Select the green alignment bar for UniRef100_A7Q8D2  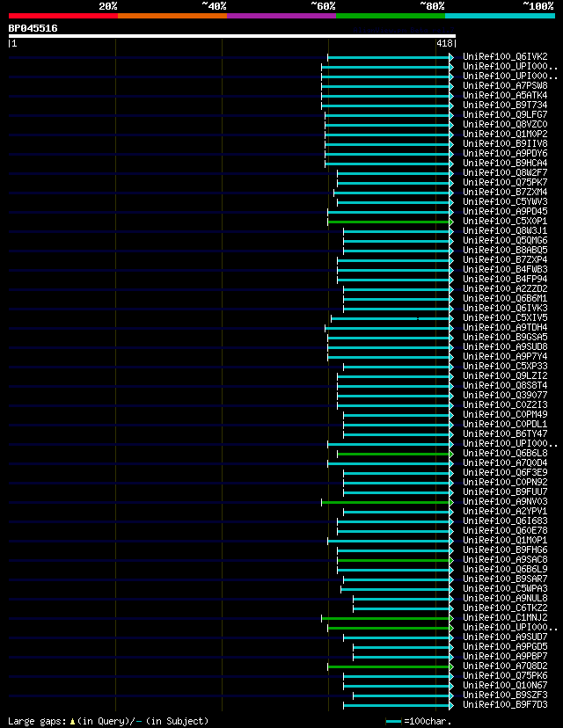[x=391, y=666]
